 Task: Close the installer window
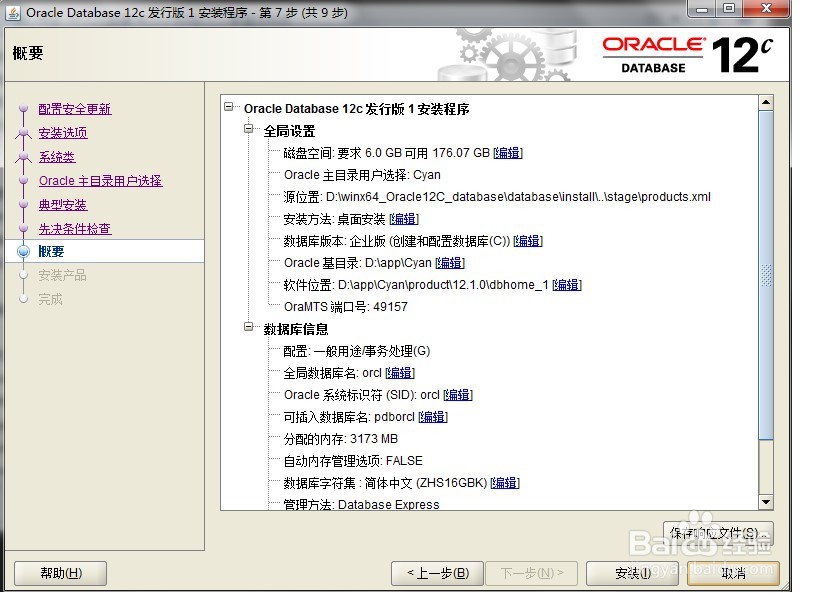(x=766, y=9)
